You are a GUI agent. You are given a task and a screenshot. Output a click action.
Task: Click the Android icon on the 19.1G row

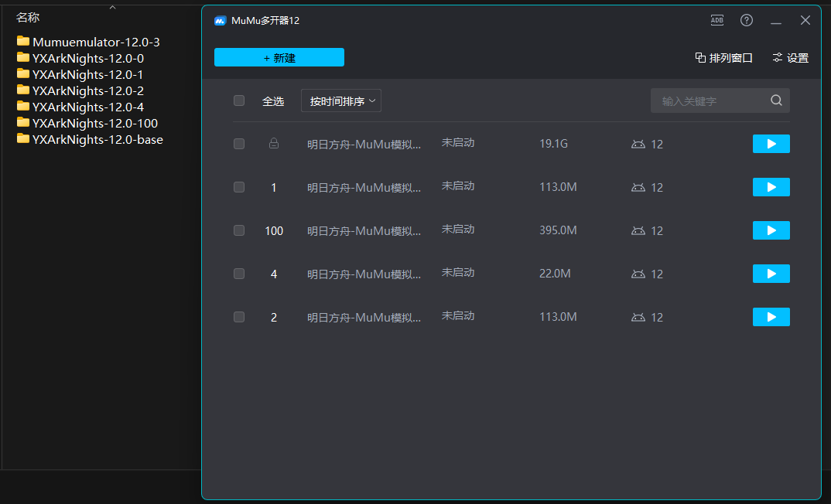[638, 144]
